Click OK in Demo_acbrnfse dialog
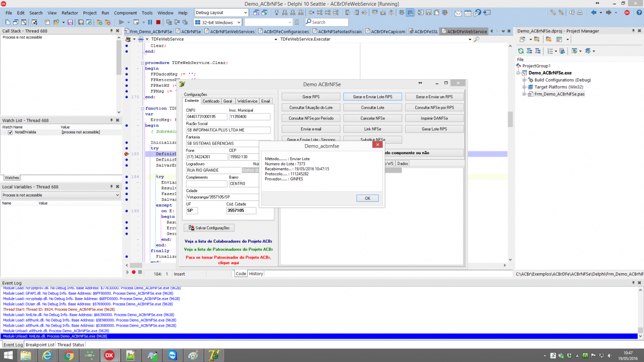This screenshot has height=362, width=644. tap(367, 198)
